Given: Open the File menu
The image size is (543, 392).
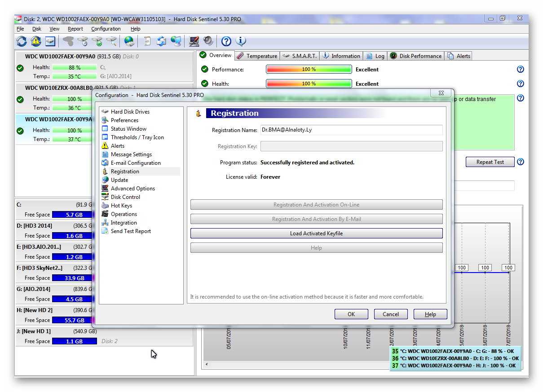Looking at the screenshot, I should [20, 29].
